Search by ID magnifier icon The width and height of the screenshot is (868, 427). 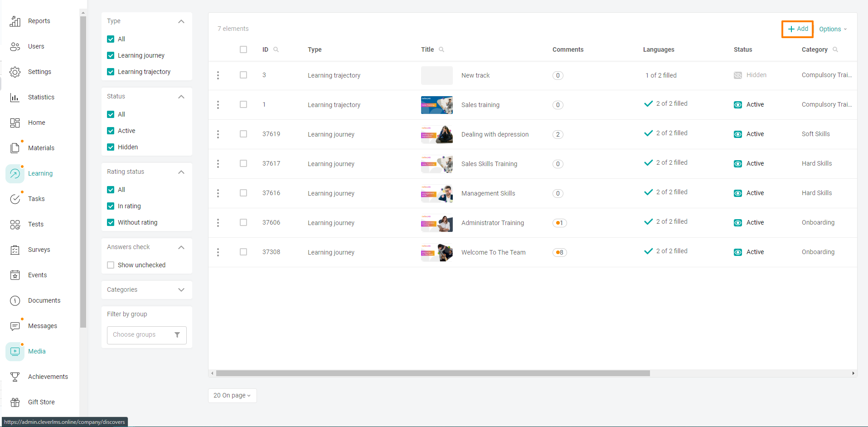(x=276, y=49)
